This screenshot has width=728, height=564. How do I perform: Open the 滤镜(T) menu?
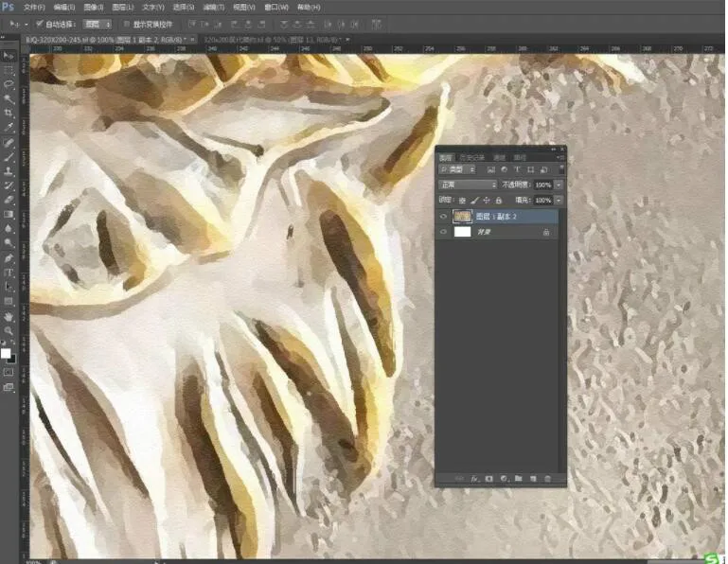point(214,8)
